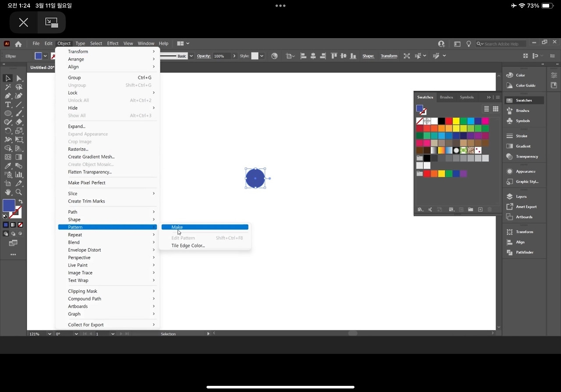Select the Type tool

pyautogui.click(x=8, y=105)
